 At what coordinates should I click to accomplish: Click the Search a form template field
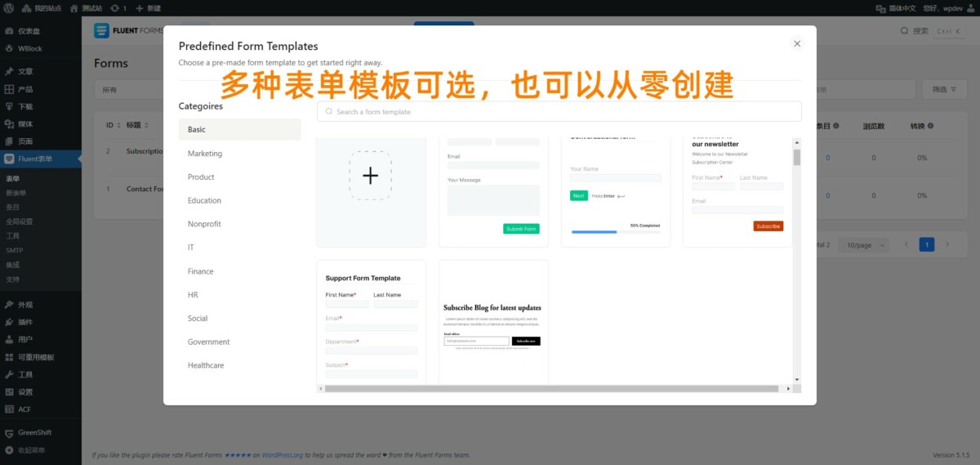click(559, 112)
